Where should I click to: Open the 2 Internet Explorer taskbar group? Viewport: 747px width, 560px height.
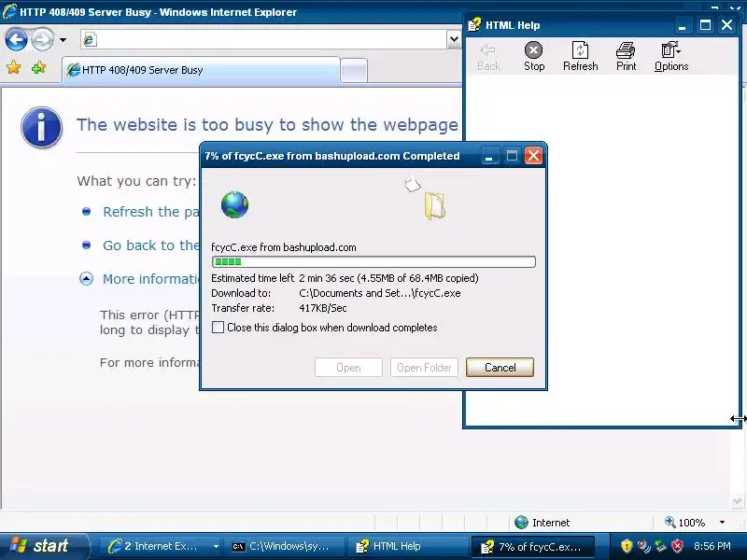[x=162, y=546]
